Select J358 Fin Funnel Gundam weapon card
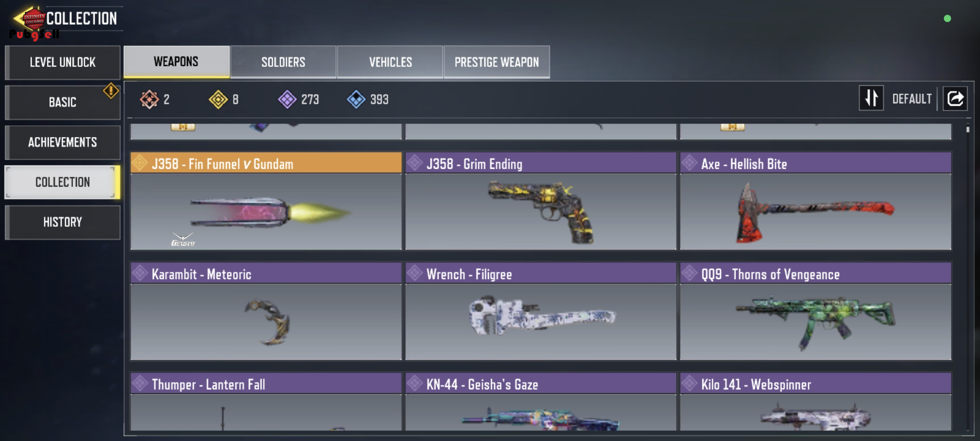The image size is (980, 441). pyautogui.click(x=266, y=201)
